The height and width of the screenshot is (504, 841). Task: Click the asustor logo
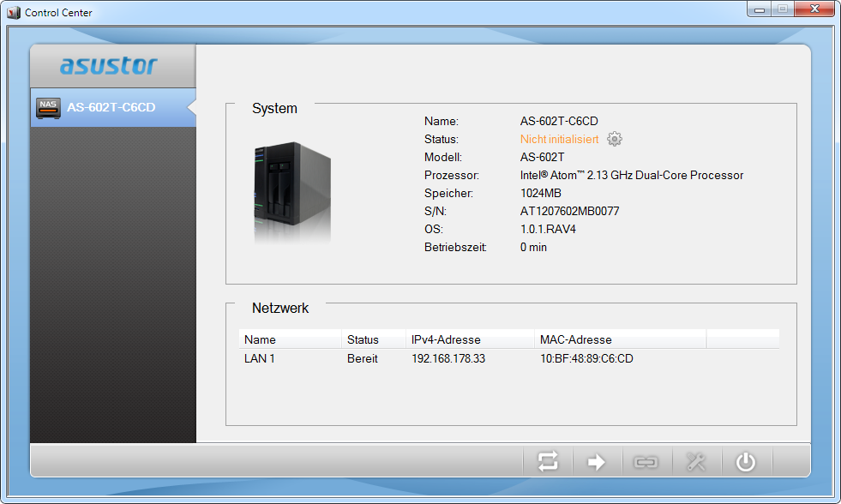coord(109,66)
